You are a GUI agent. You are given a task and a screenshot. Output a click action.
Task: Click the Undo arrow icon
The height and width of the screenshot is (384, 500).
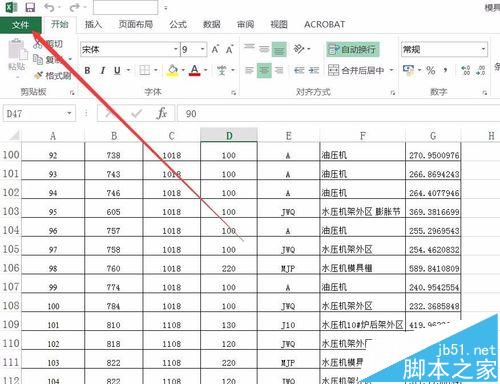49,7
